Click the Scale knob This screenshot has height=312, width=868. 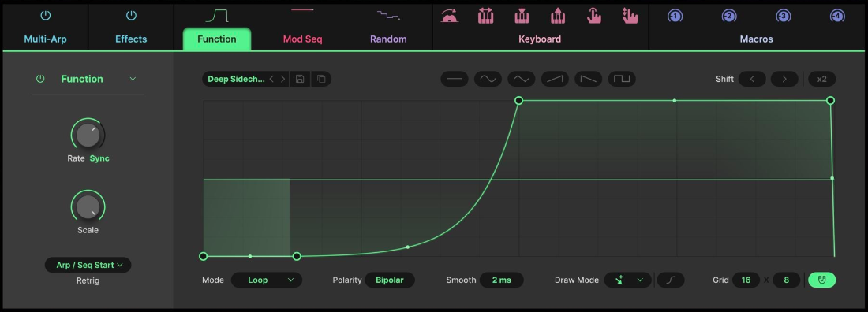pyautogui.click(x=88, y=207)
